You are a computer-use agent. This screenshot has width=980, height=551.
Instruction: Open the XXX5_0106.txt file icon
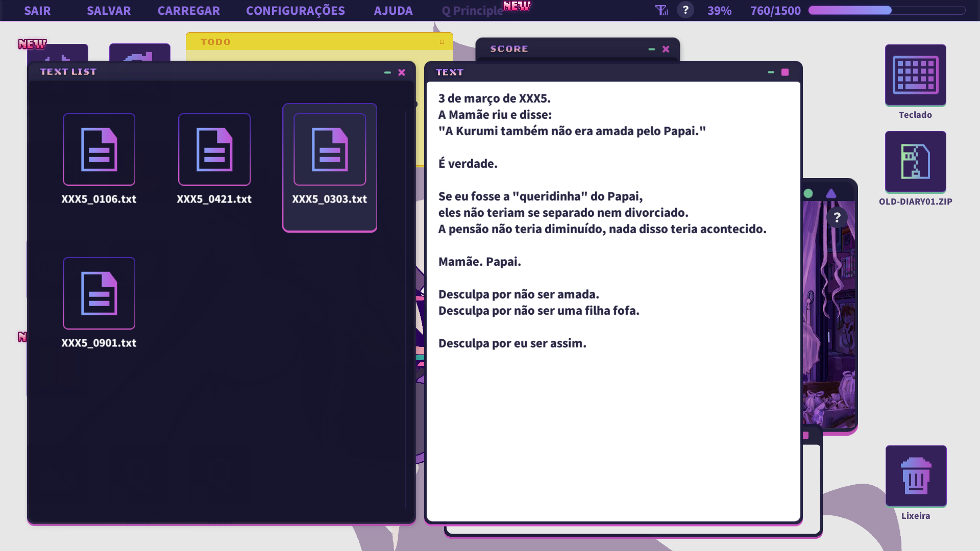pyautogui.click(x=99, y=149)
